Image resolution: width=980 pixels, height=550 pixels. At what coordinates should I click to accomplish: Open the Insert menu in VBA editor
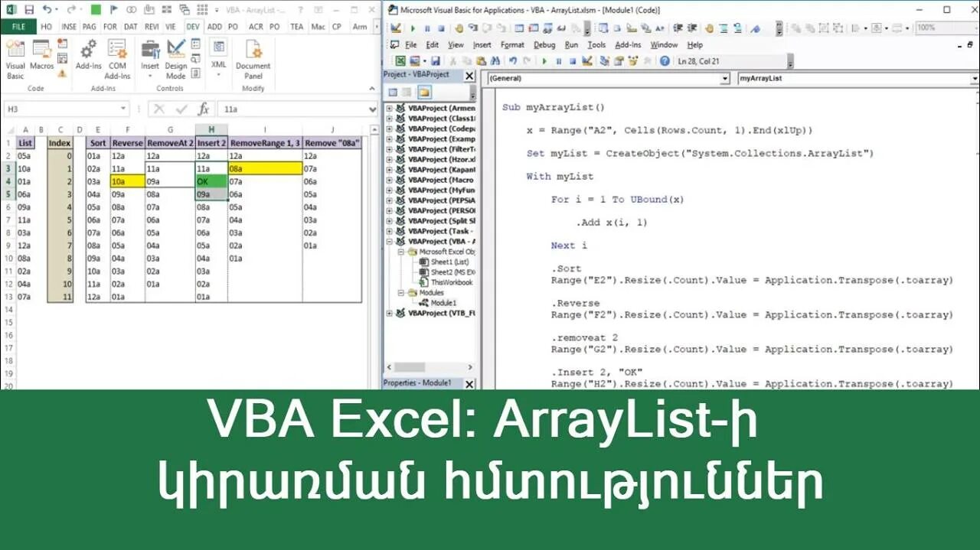click(482, 45)
